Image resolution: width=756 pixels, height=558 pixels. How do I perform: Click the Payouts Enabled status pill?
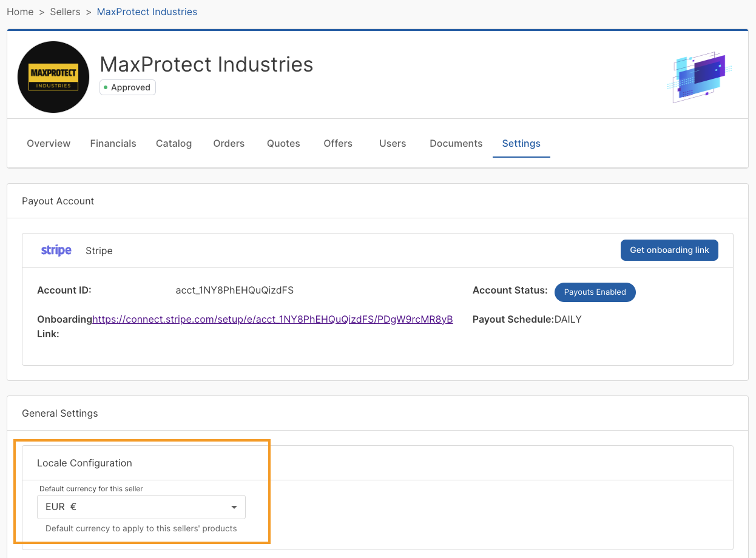(x=595, y=292)
